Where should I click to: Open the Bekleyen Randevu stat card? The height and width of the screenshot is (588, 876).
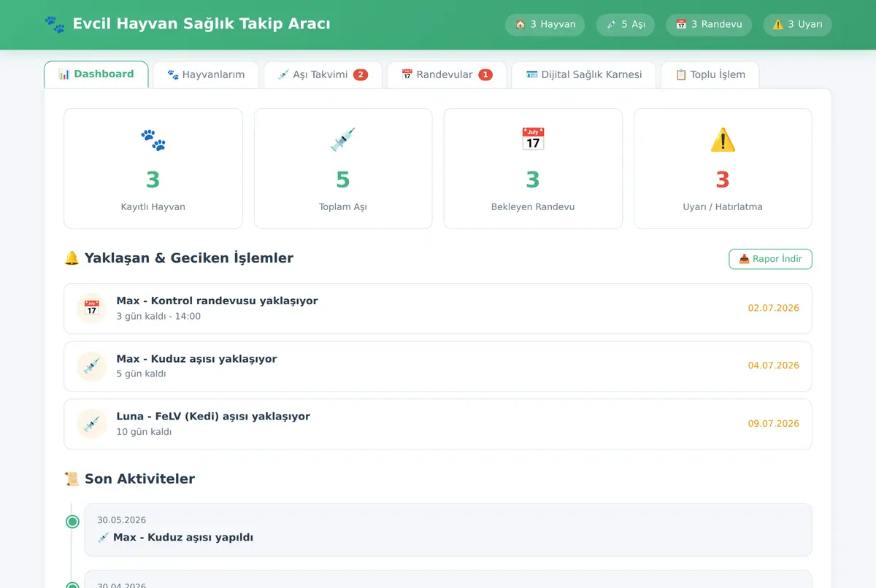[x=533, y=169]
